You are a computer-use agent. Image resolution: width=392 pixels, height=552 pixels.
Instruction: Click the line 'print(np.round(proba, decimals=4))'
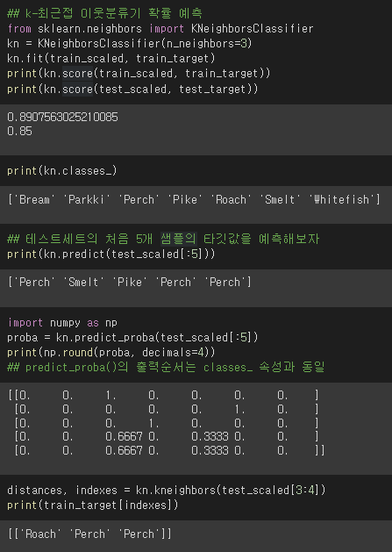coord(110,352)
